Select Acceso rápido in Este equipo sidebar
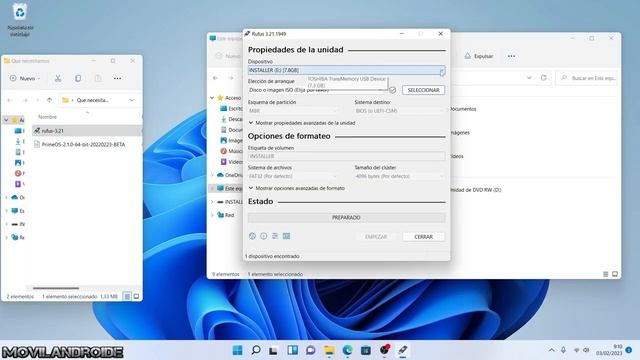 click(x=230, y=98)
